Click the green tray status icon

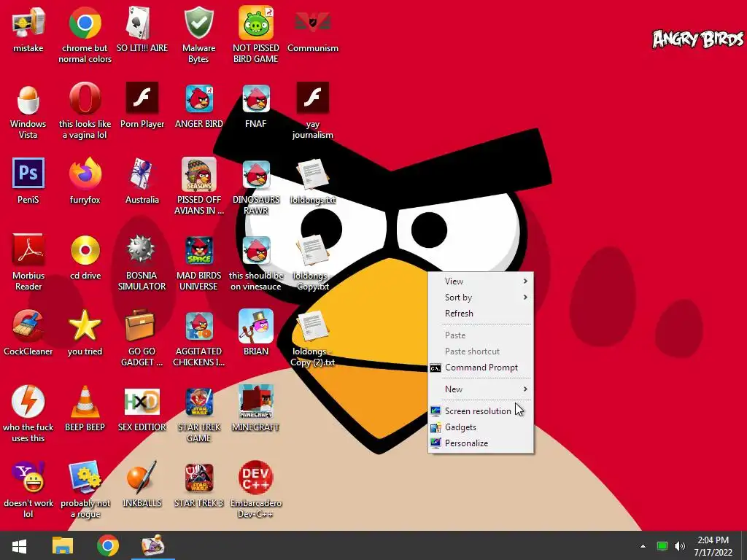coord(662,546)
